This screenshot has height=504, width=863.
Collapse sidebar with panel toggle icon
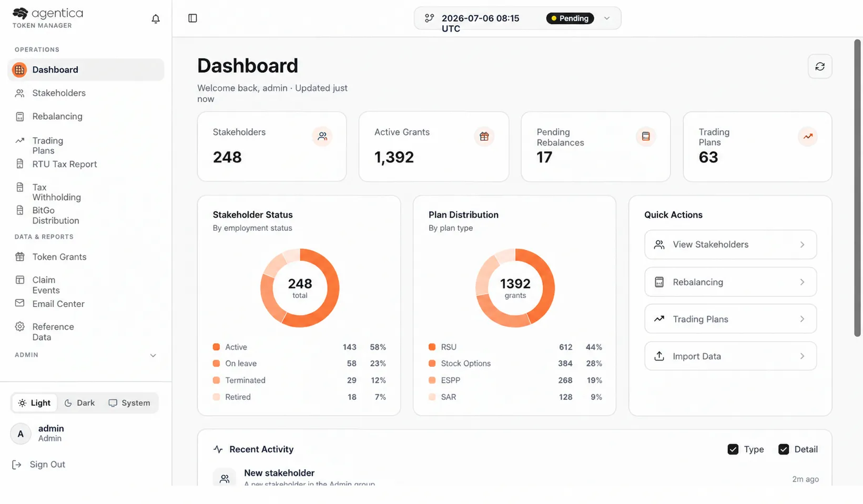click(192, 18)
